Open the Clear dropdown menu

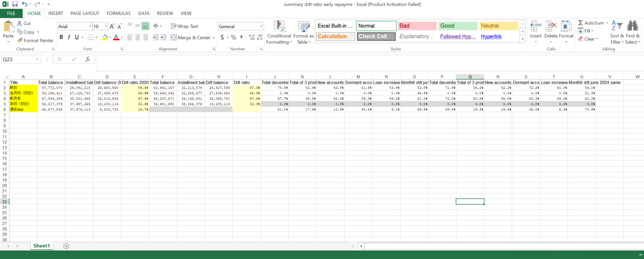[588, 39]
